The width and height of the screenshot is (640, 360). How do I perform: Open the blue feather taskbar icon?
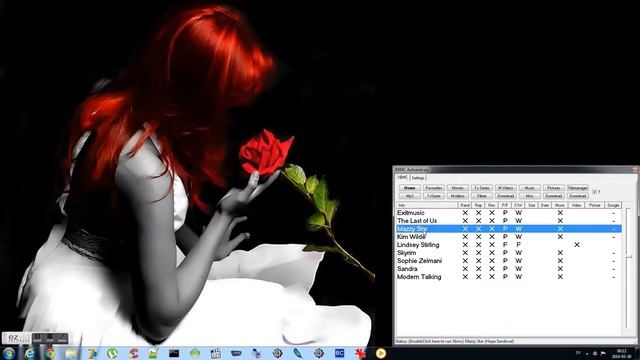298,353
